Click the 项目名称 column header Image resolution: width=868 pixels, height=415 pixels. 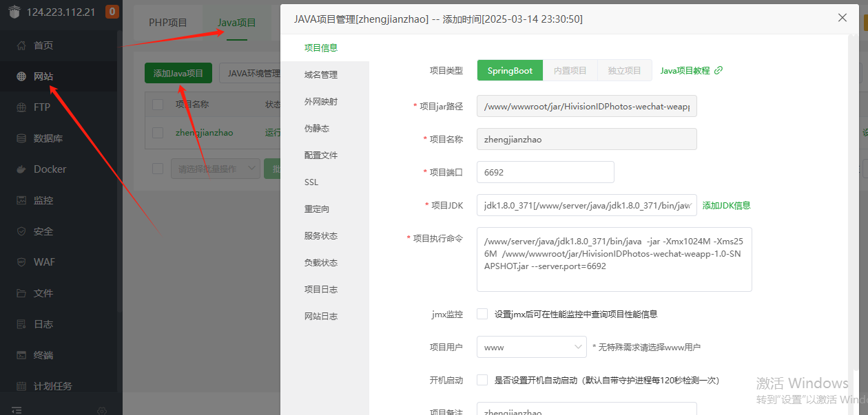tap(192, 105)
